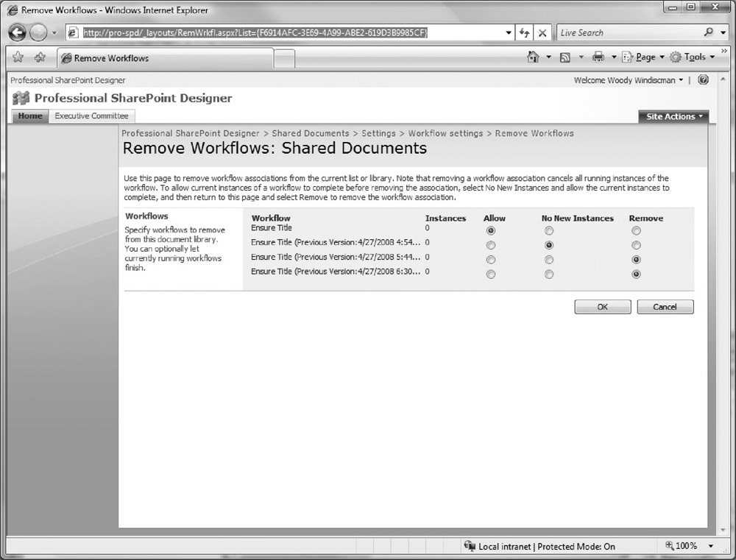Image resolution: width=736 pixels, height=560 pixels.
Task: Expand the address bar history dropdown
Action: [x=509, y=33]
